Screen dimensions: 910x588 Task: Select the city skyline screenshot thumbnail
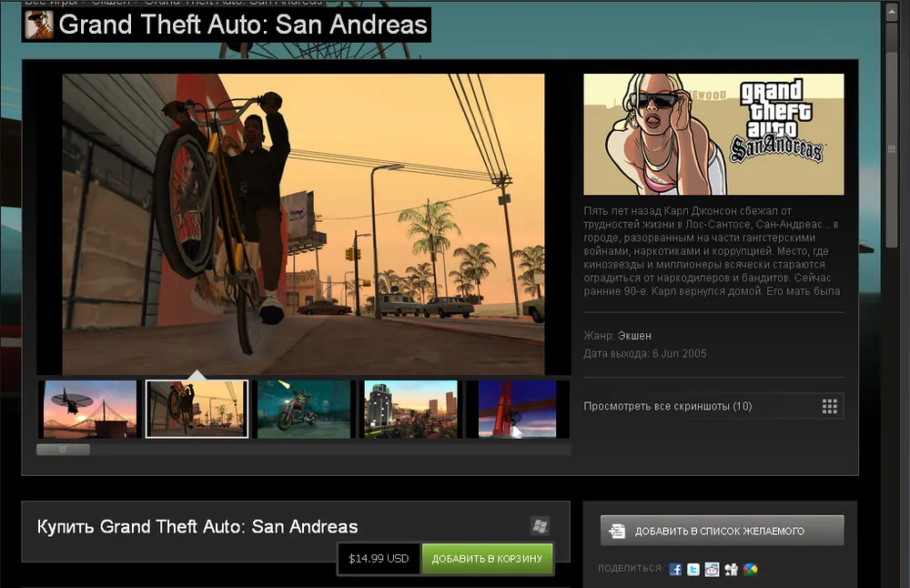[411, 410]
